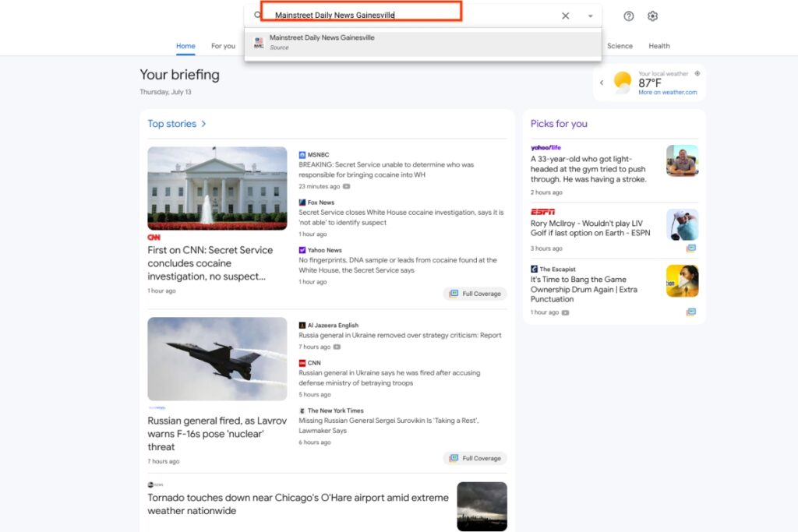Open Full Coverage for Russian general story
798x532 pixels.
(x=475, y=458)
